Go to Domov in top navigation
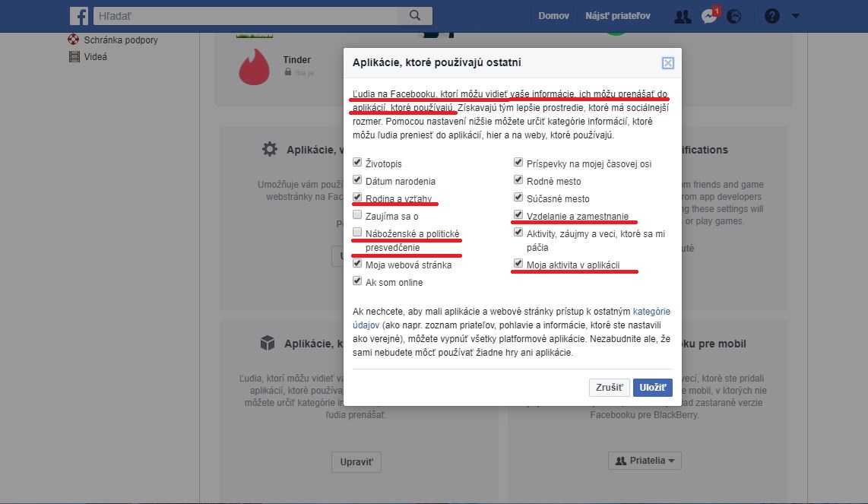The width and height of the screenshot is (868, 504). coord(553,16)
